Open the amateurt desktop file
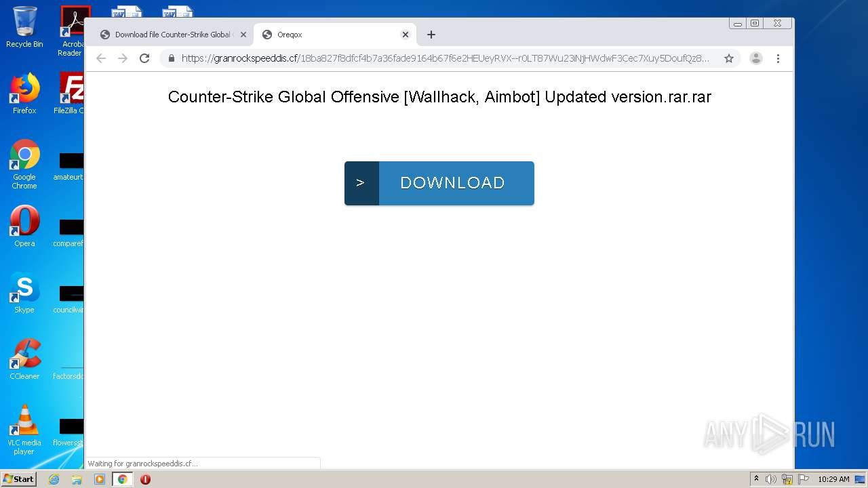This screenshot has width=868, height=488. point(69,166)
